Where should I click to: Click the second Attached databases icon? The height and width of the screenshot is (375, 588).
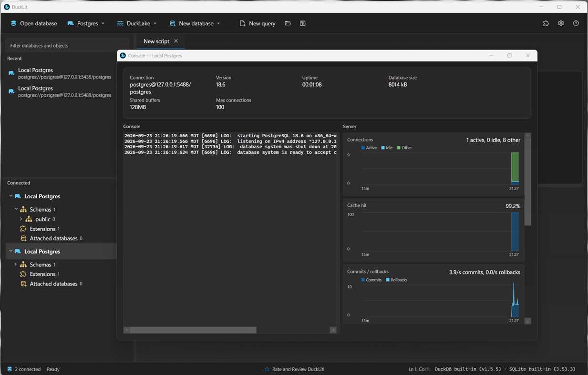pyautogui.click(x=23, y=284)
